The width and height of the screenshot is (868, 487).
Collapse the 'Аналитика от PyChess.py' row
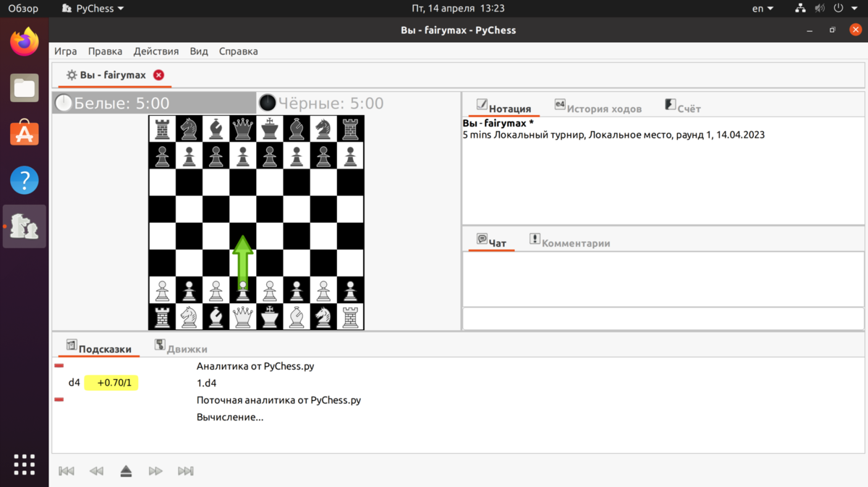(x=59, y=366)
